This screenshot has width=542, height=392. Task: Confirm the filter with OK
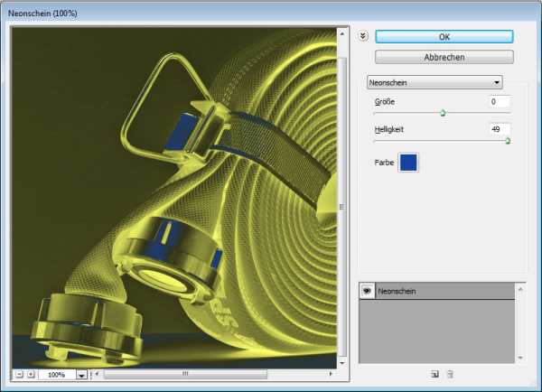tap(444, 37)
